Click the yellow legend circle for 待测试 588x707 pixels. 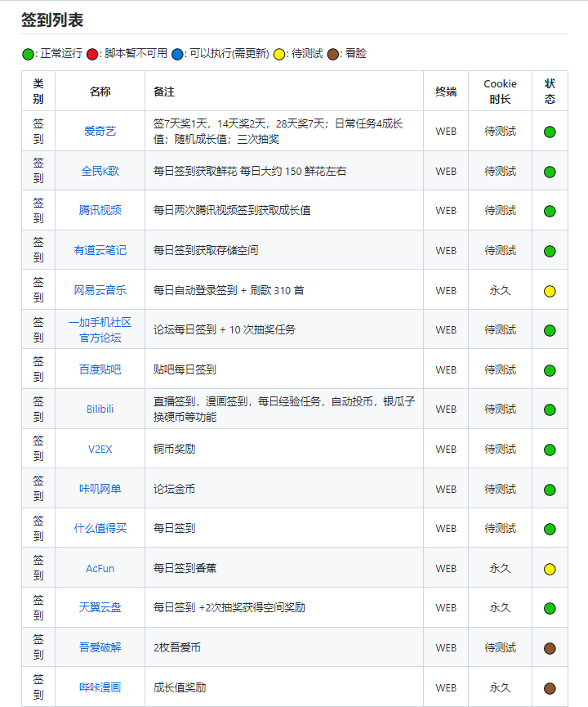[x=279, y=54]
